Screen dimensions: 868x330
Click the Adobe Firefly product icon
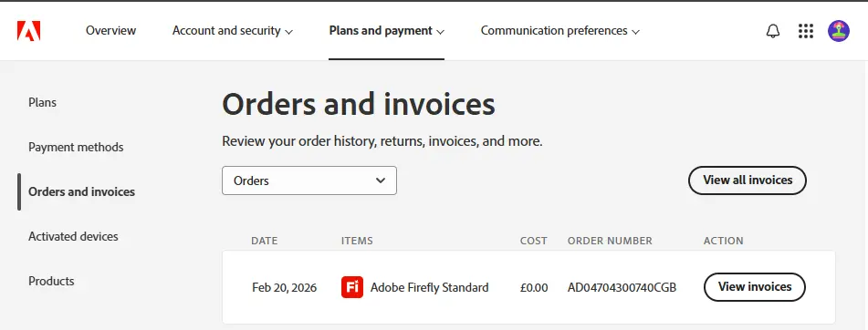tap(352, 287)
